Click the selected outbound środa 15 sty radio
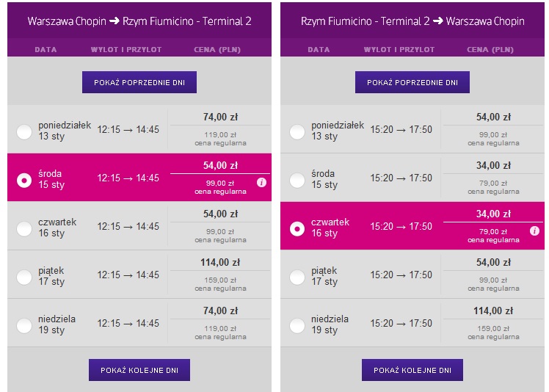 click(x=24, y=181)
